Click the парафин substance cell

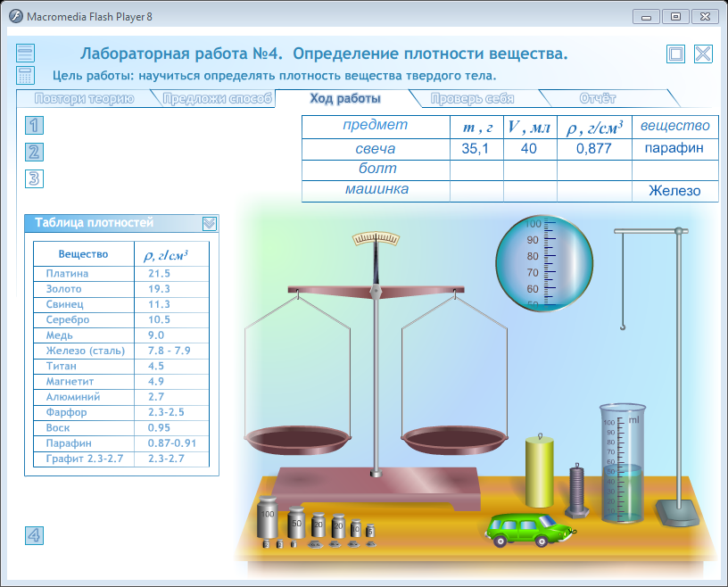tap(675, 149)
